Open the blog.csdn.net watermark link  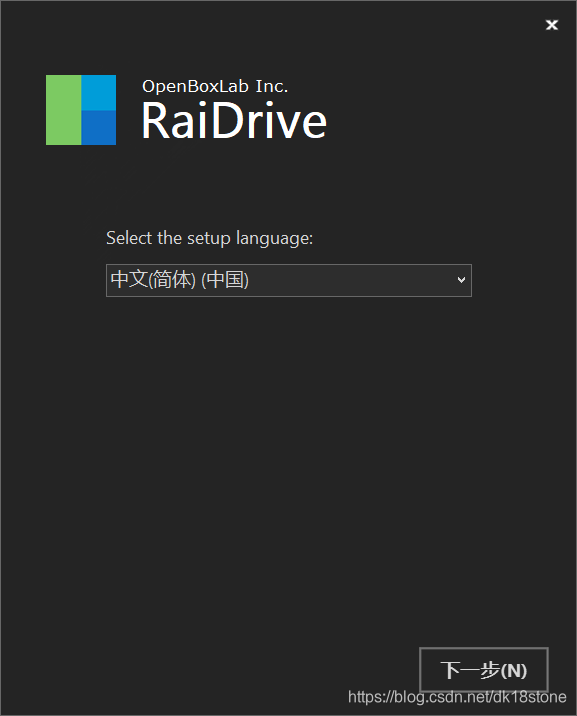pyautogui.click(x=457, y=697)
